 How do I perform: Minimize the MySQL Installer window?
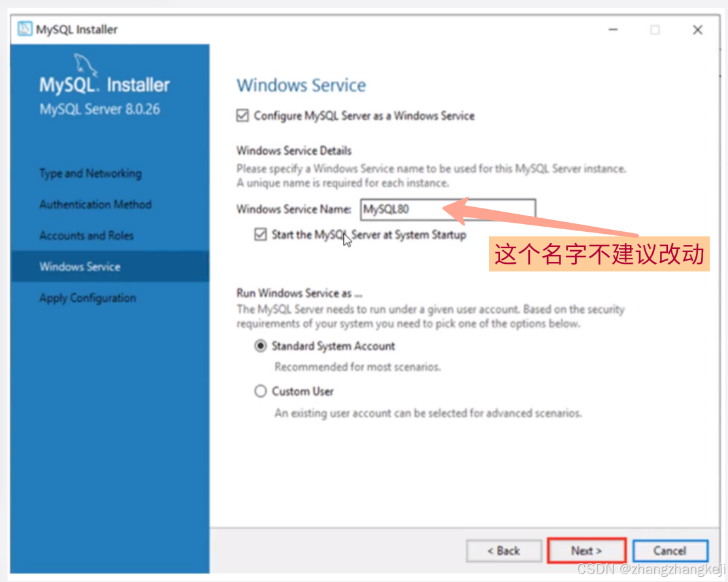tap(613, 29)
